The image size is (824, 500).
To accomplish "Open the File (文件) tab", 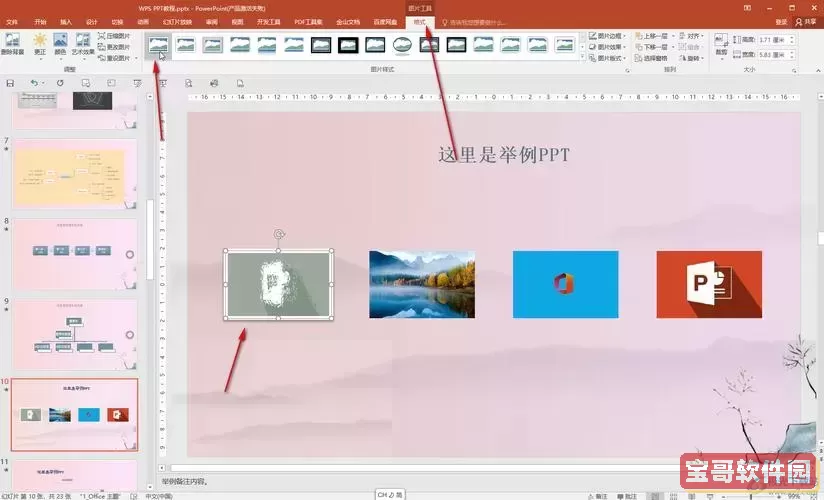I will pyautogui.click(x=12, y=22).
